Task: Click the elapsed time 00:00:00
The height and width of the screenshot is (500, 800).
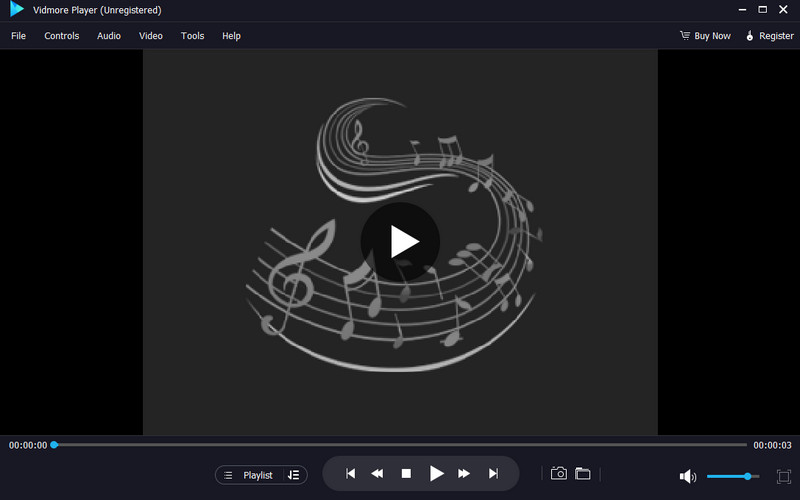Action: (x=28, y=445)
